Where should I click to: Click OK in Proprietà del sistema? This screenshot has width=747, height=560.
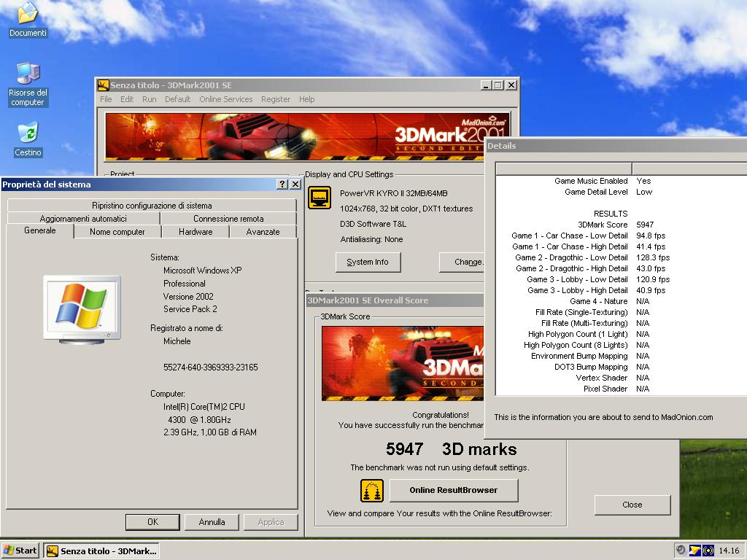[153, 522]
